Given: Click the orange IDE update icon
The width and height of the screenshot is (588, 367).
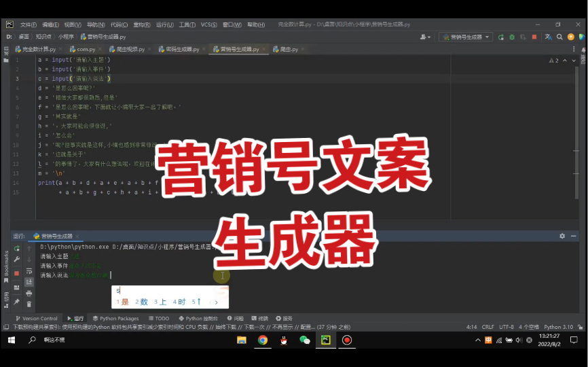Looking at the screenshot, I should [571, 37].
